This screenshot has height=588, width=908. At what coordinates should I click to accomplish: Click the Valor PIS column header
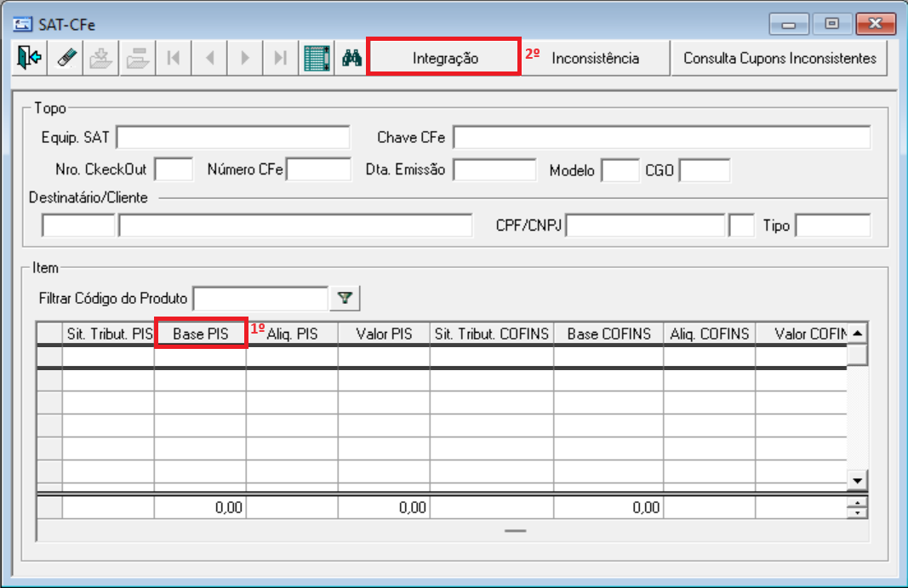point(384,334)
